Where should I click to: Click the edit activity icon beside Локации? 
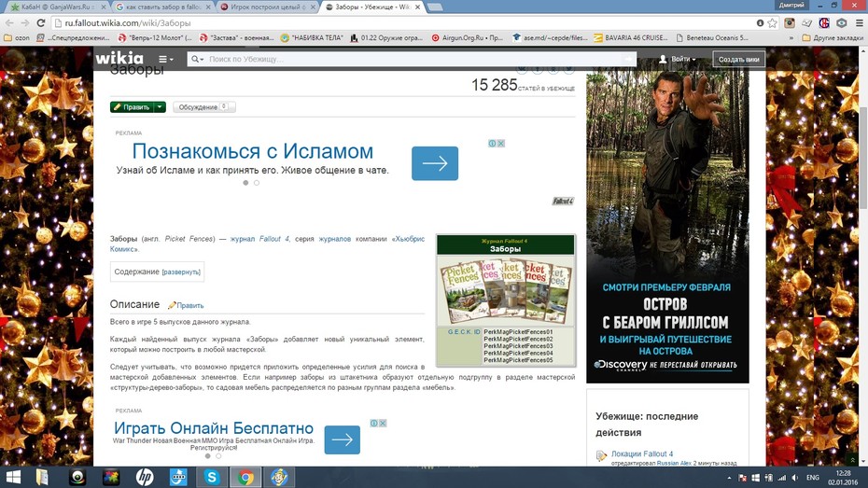pyautogui.click(x=602, y=455)
